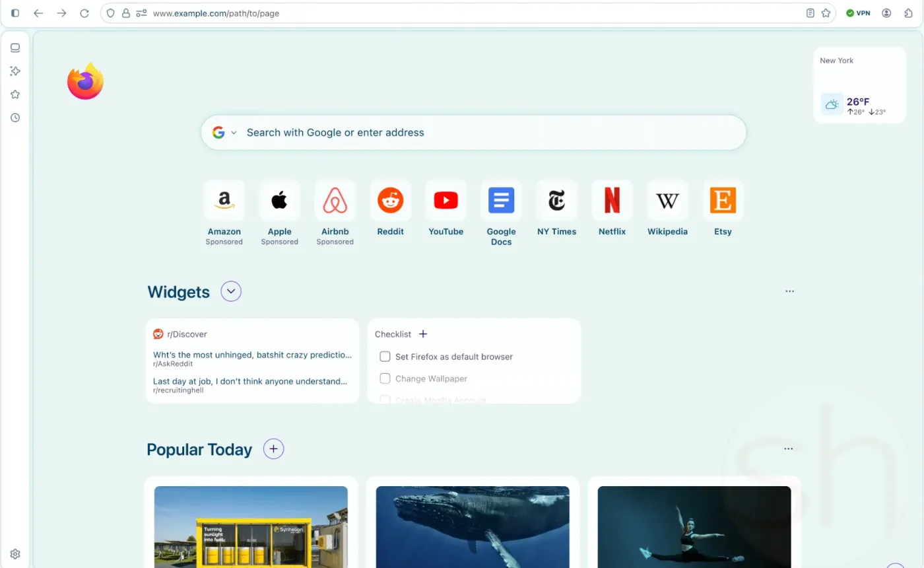The width and height of the screenshot is (924, 568).
Task: Click the reload page icon
Action: (x=84, y=13)
